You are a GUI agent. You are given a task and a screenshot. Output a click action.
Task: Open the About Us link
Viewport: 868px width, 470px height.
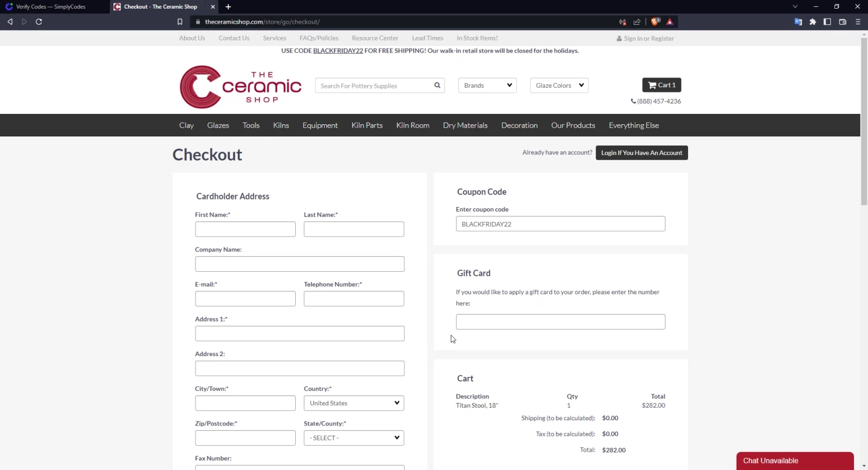click(x=192, y=38)
